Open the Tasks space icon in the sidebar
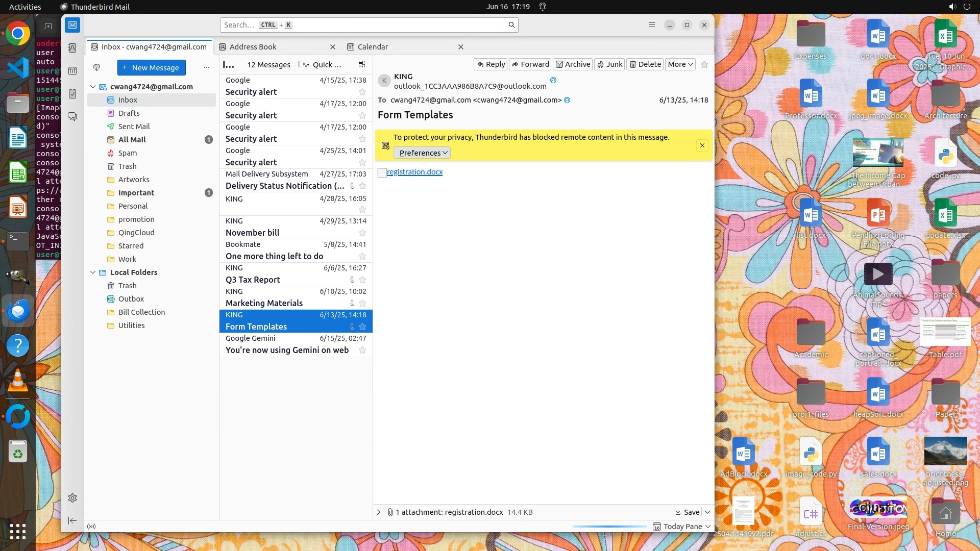 72,94
